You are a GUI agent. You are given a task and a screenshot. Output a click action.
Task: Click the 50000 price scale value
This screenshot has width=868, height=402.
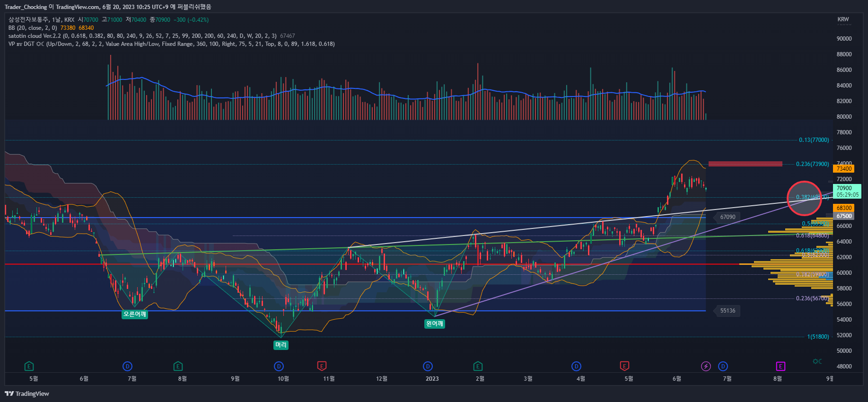[844, 351]
